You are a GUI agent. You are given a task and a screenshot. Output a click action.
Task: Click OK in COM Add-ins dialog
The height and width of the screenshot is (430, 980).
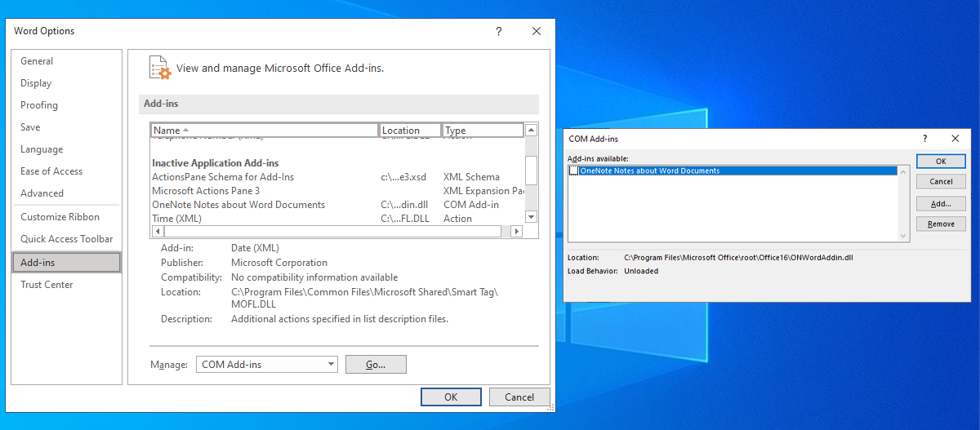tap(941, 162)
